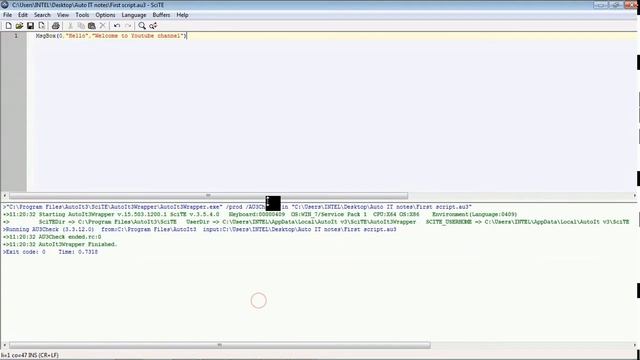
Task: Print the script with printer icon
Action: 56,26
